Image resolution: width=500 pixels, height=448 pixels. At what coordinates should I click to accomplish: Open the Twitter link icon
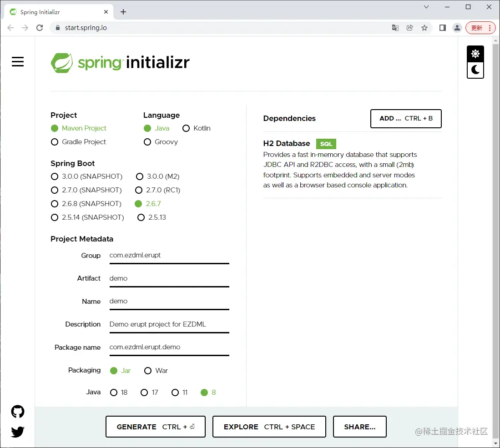pos(18,432)
